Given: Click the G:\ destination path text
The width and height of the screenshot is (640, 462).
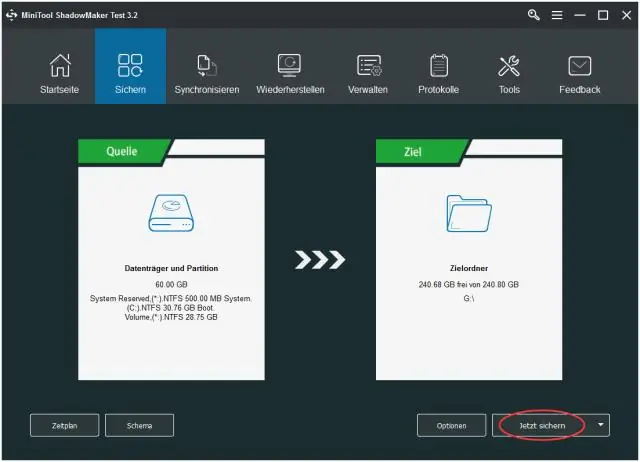Looking at the screenshot, I should point(469,298).
